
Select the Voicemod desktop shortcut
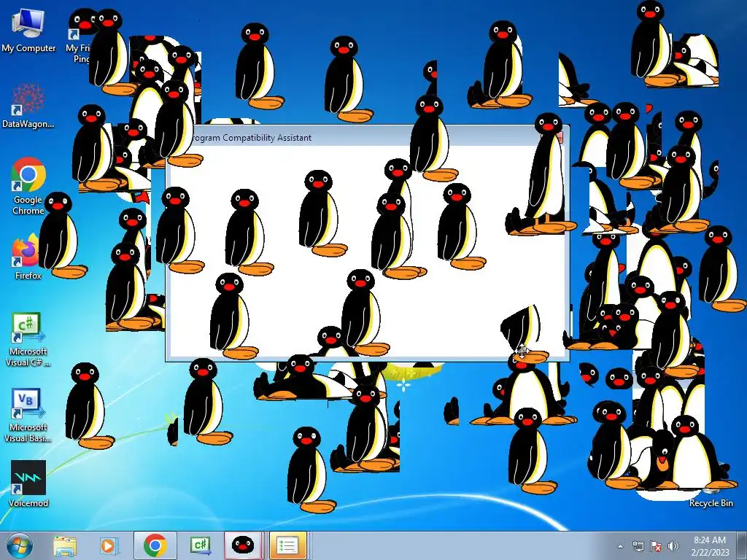[x=28, y=484]
